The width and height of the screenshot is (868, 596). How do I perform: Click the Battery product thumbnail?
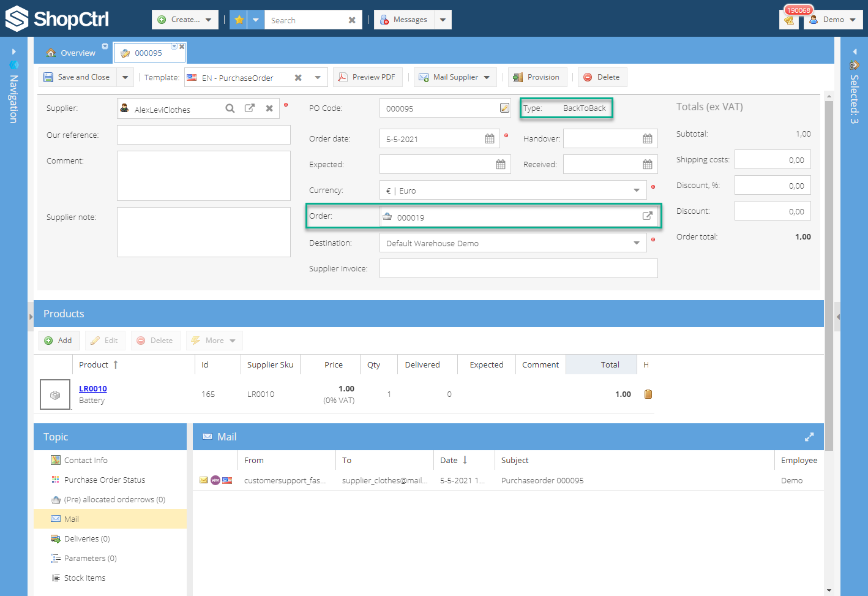pyautogui.click(x=55, y=394)
